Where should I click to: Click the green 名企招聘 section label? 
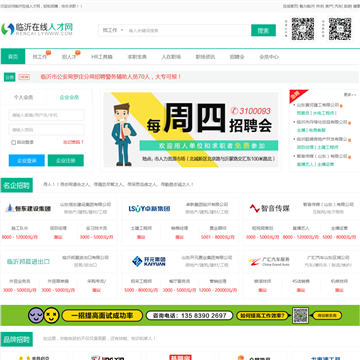[17, 185]
